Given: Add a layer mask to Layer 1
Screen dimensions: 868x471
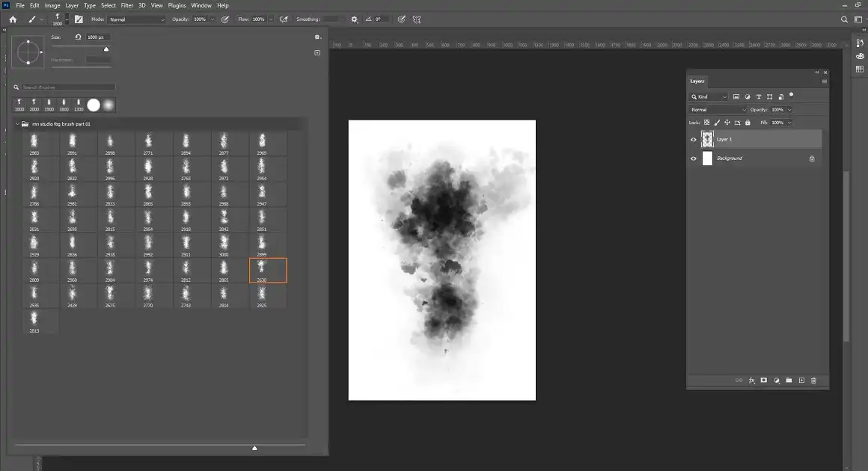Looking at the screenshot, I should click(x=763, y=381).
